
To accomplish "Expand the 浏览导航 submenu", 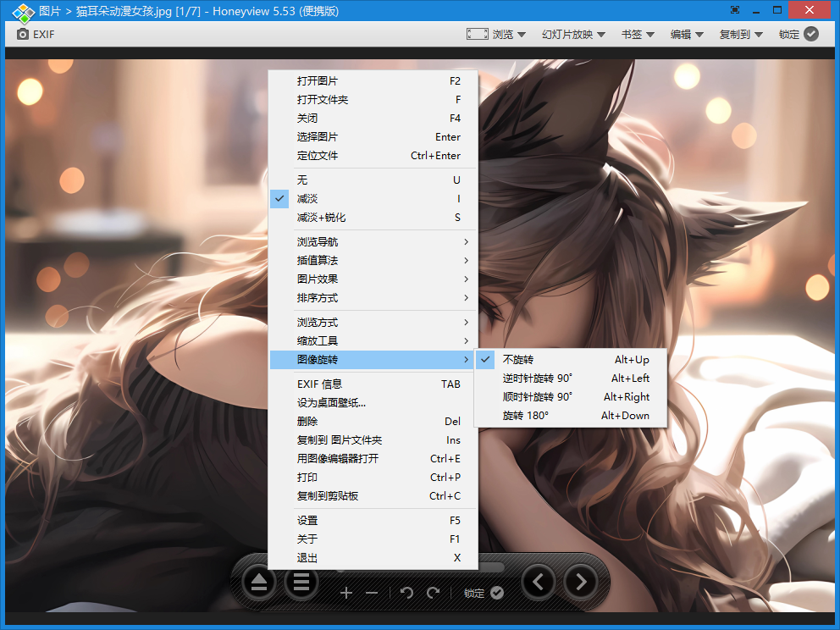I will tap(373, 241).
